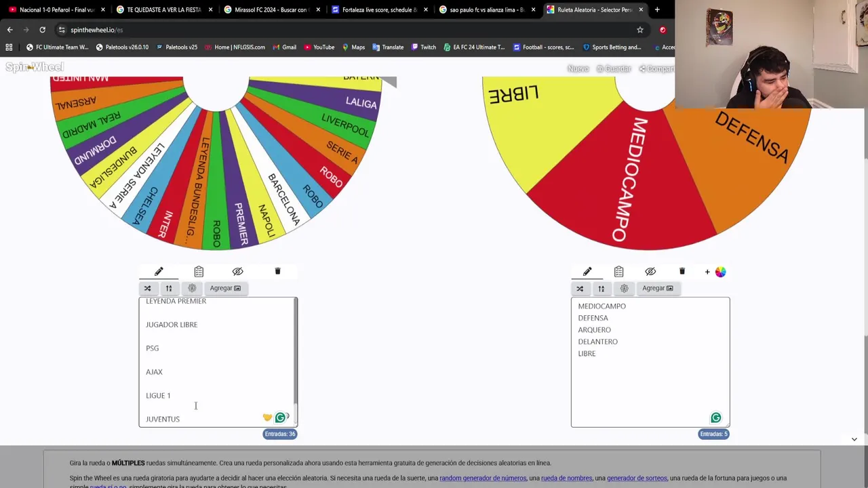
Task: Reload the page
Action: point(42,30)
